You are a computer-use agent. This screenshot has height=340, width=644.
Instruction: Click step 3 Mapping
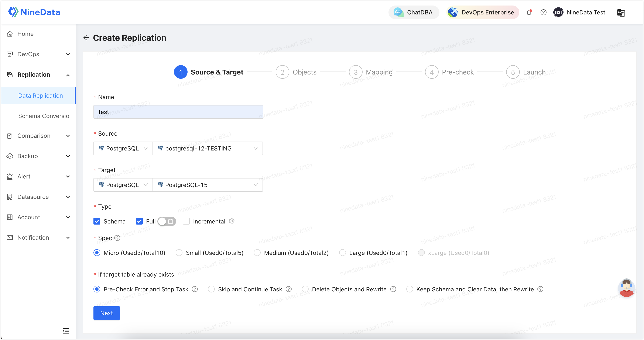pyautogui.click(x=370, y=72)
